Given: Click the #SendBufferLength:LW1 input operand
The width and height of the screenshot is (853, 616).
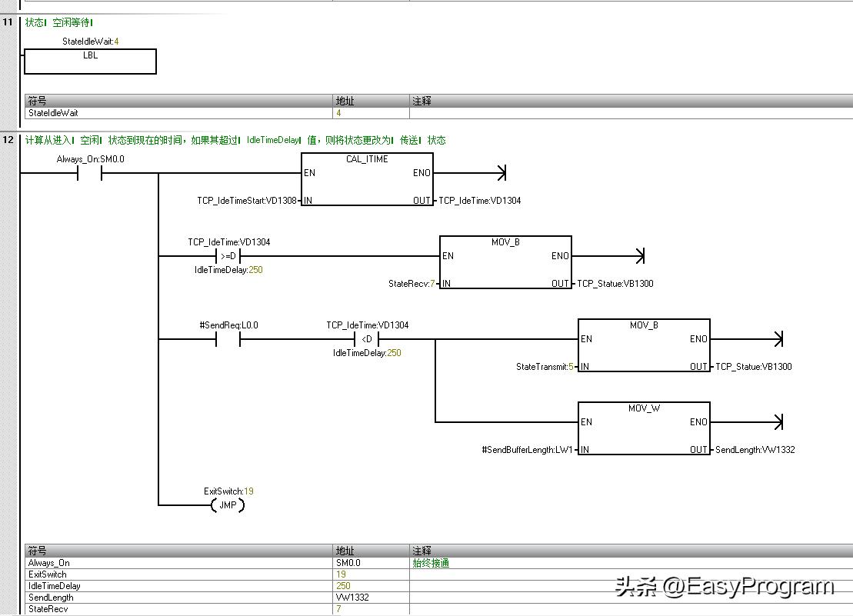Looking at the screenshot, I should [527, 450].
